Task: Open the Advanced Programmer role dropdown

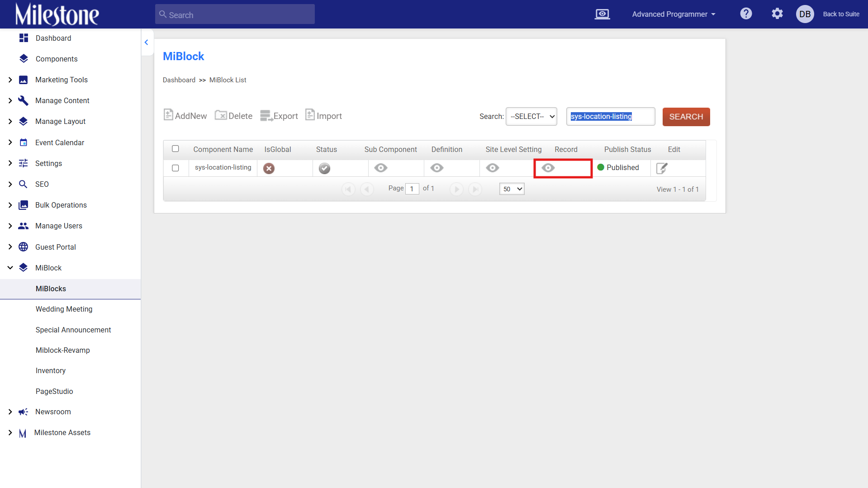Action: (x=674, y=14)
